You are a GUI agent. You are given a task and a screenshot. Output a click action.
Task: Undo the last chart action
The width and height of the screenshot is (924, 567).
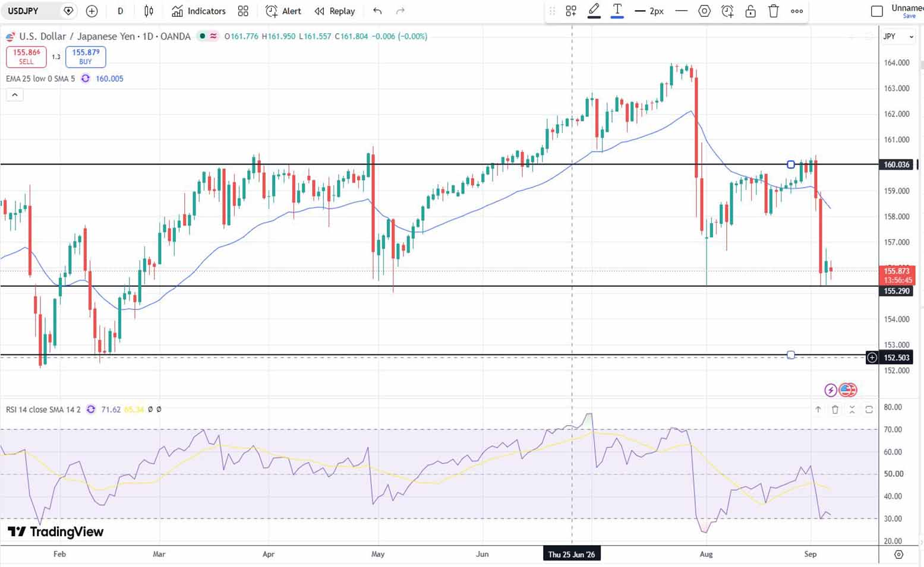coord(377,11)
